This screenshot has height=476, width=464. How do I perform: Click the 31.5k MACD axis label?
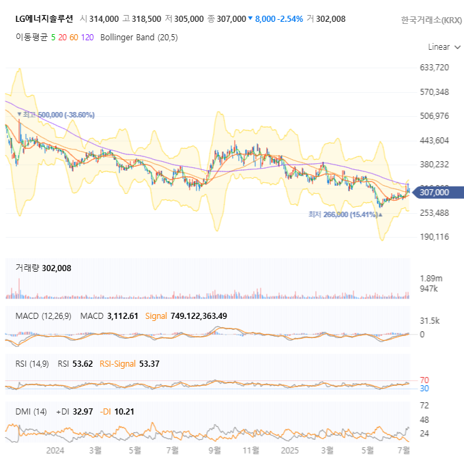(429, 321)
